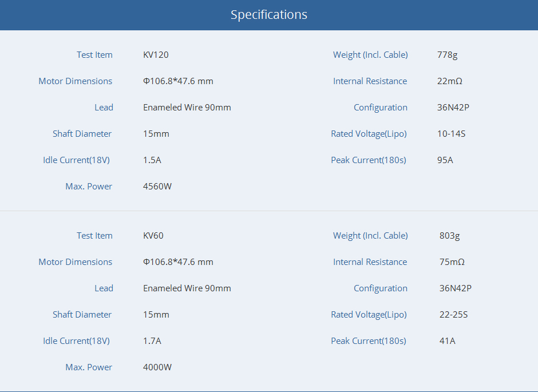This screenshot has width=538, height=392.
Task: Click the 95A peak current value
Action: [x=445, y=160]
